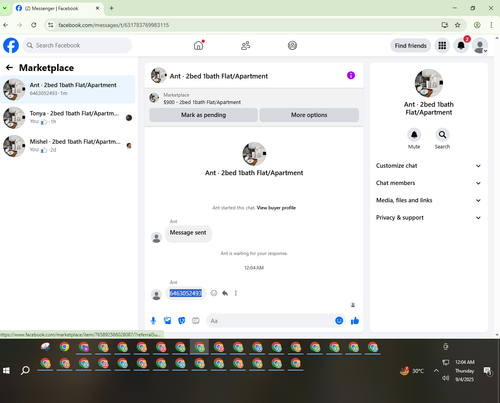This screenshot has height=403, width=500.
Task: Attach a file with the photo icon
Action: point(167,321)
